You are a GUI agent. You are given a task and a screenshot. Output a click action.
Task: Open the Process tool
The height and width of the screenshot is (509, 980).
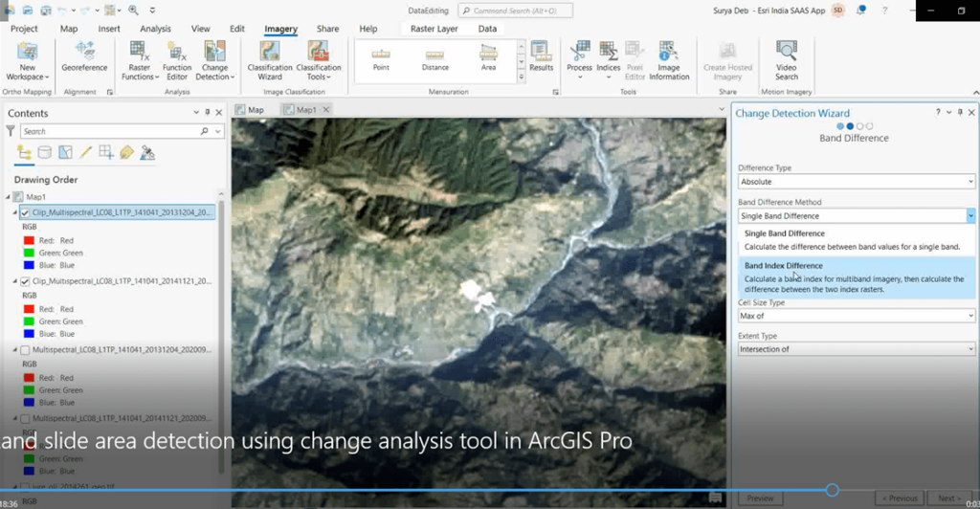click(x=579, y=60)
